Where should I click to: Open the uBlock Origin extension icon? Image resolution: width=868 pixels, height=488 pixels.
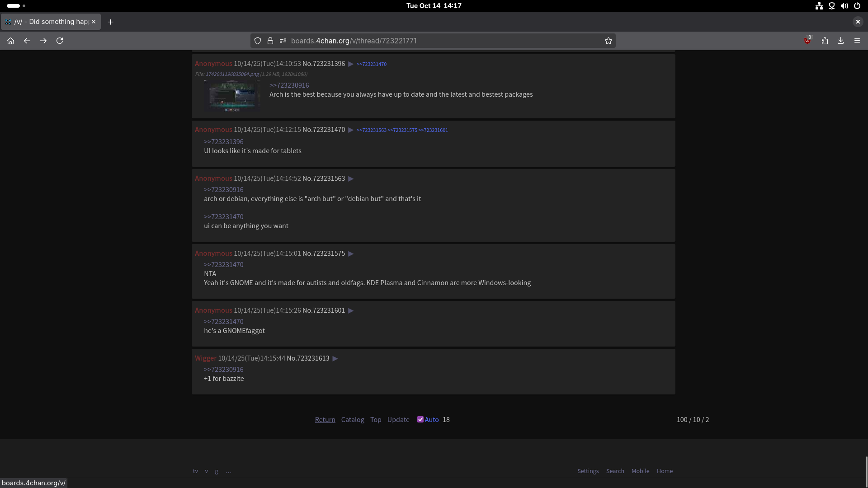pyautogui.click(x=807, y=41)
